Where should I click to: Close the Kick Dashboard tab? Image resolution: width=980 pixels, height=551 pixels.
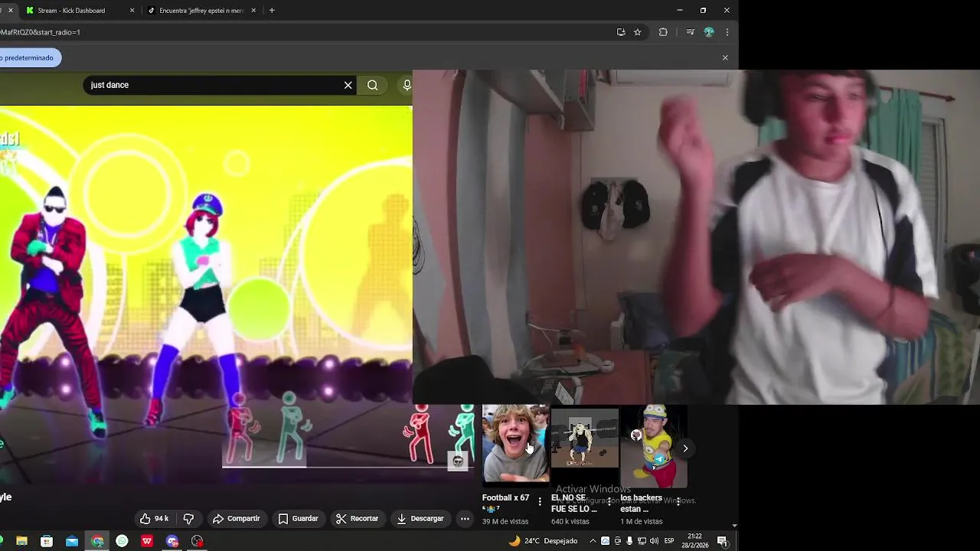point(132,11)
